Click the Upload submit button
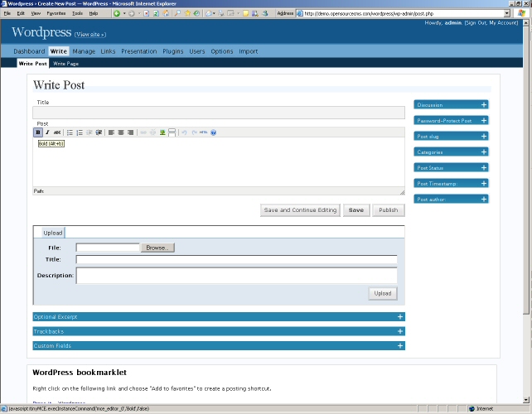 click(383, 293)
